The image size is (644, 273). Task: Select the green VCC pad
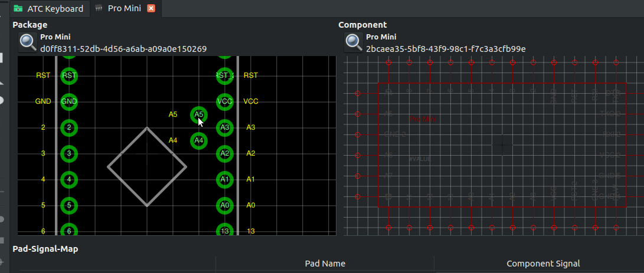225,101
